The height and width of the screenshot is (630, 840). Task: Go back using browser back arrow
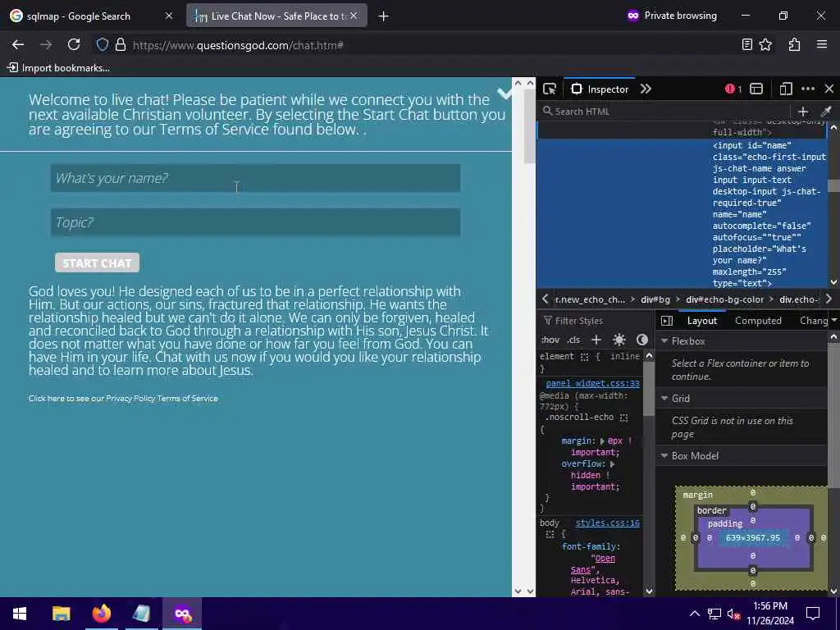coord(18,45)
